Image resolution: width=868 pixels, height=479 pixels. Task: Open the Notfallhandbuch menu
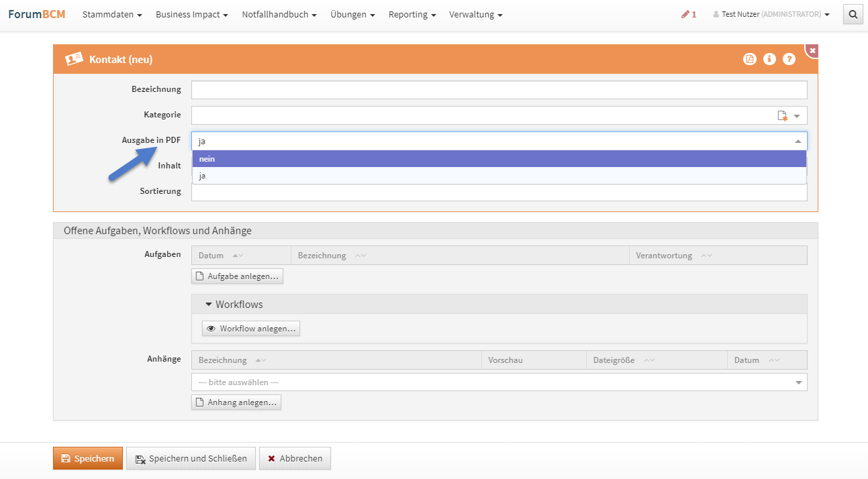pyautogui.click(x=279, y=14)
